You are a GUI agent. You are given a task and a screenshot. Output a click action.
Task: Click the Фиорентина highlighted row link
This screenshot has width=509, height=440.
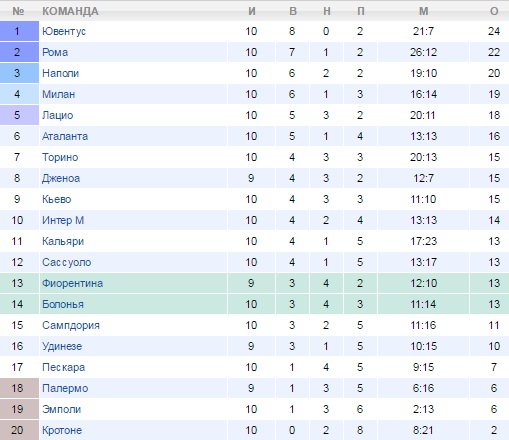click(72, 283)
